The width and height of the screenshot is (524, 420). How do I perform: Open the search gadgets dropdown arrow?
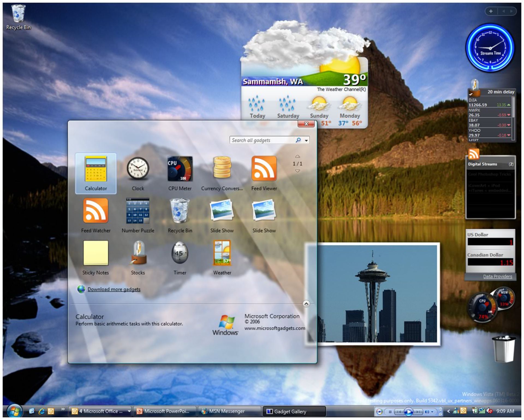pos(306,140)
